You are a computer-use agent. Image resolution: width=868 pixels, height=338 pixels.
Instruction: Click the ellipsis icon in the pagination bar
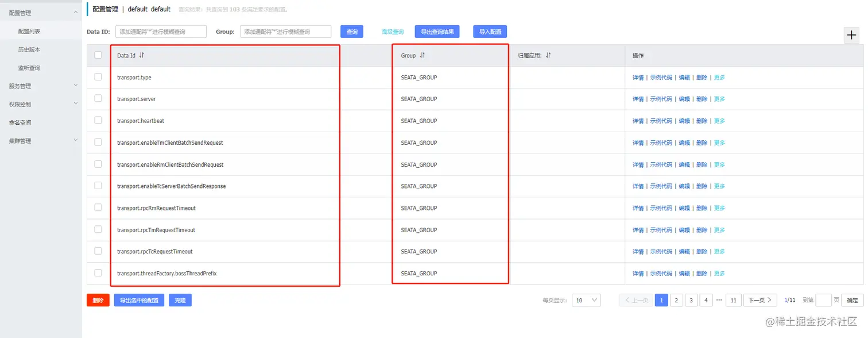click(x=719, y=299)
